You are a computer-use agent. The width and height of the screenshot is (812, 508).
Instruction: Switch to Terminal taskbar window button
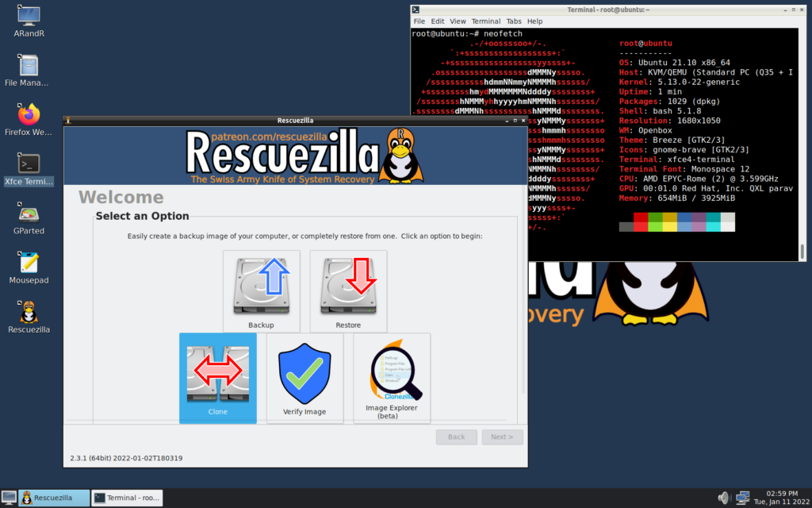127,498
